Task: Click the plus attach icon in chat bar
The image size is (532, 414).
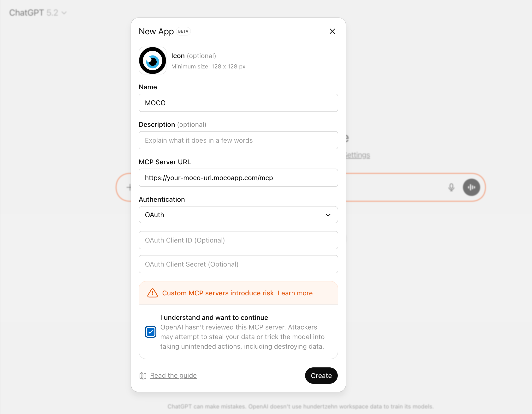Action: click(129, 187)
